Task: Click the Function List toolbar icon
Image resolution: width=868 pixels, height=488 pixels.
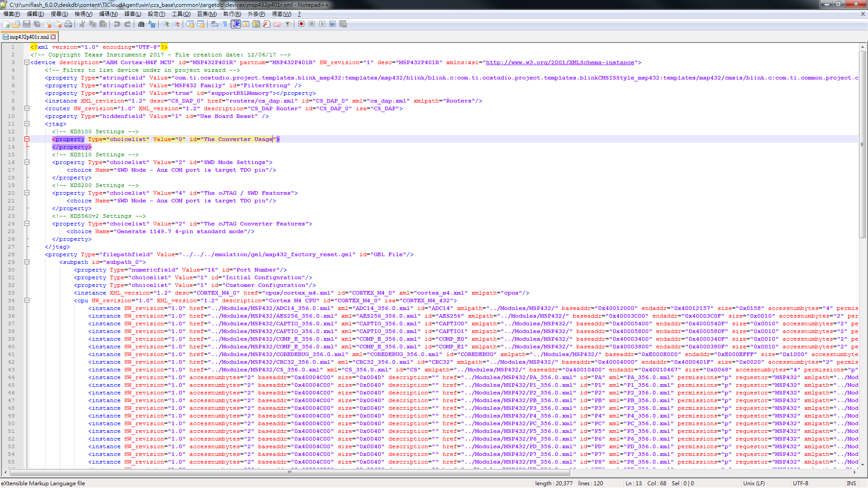Action: click(267, 24)
